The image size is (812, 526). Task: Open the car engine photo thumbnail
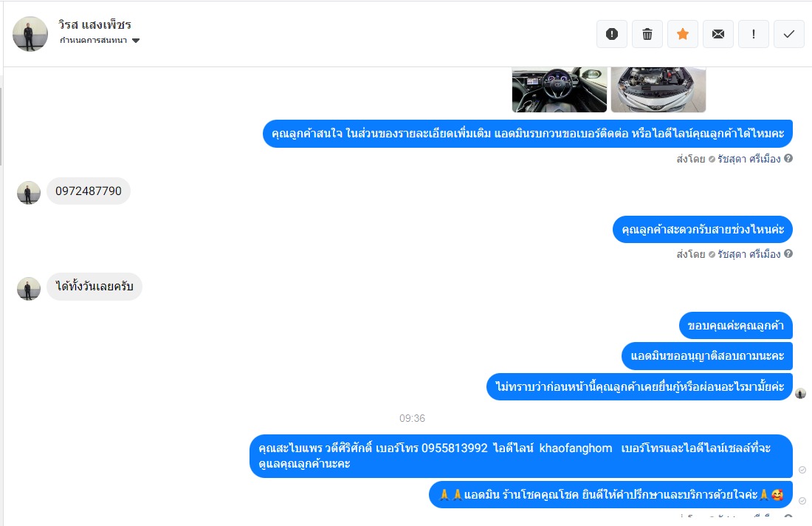658,89
